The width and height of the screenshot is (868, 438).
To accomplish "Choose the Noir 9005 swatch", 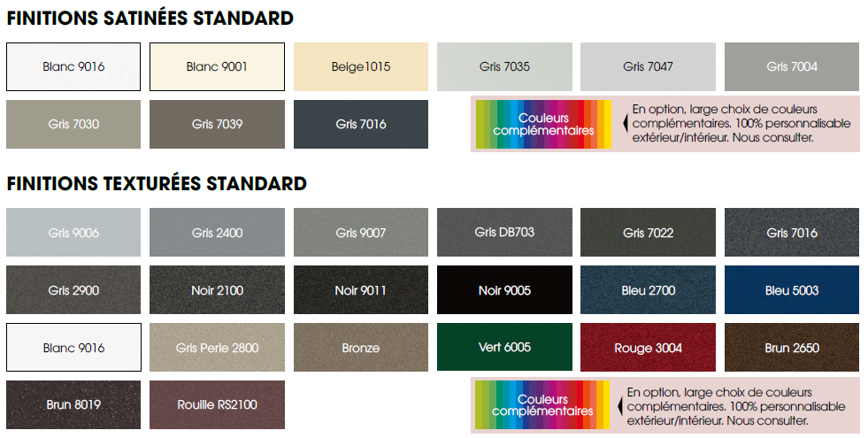I will click(x=504, y=290).
